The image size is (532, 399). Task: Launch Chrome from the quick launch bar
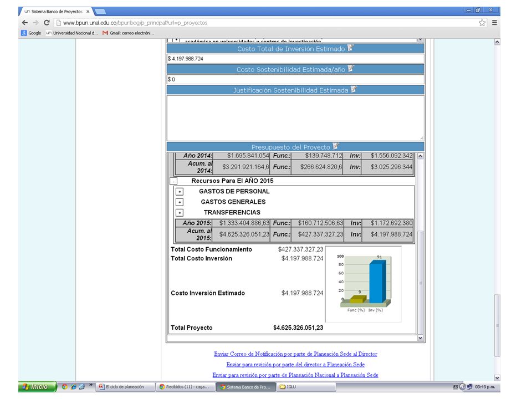click(64, 386)
